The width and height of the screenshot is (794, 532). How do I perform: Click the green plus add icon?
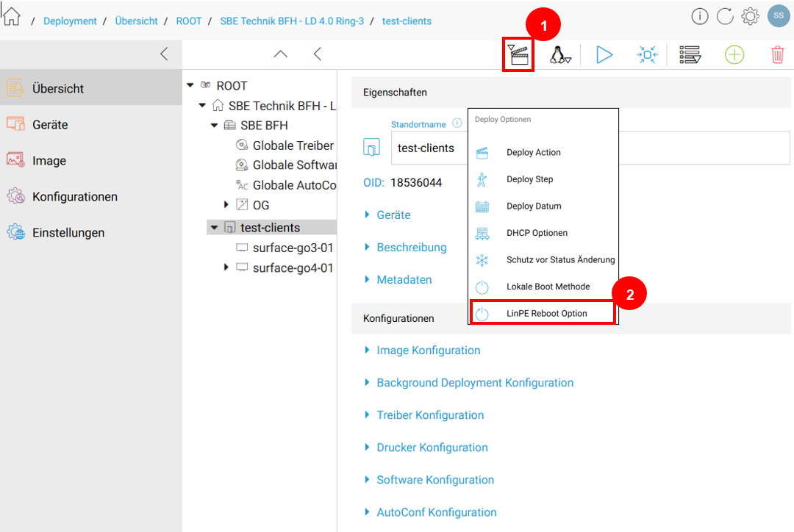click(734, 54)
